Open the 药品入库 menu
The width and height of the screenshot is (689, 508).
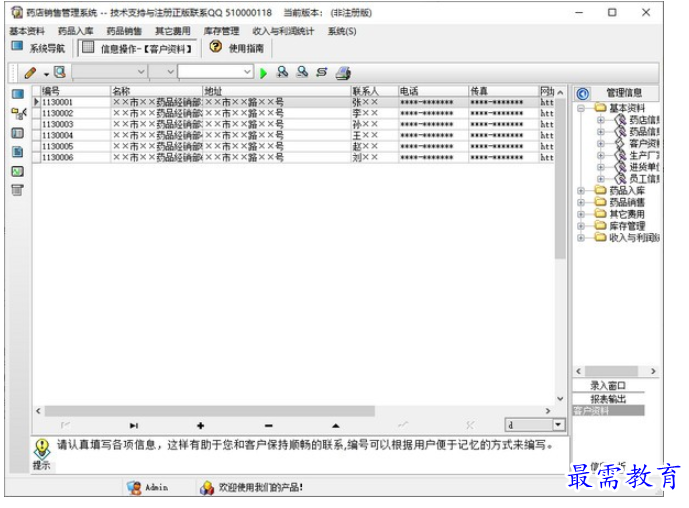pos(76,31)
